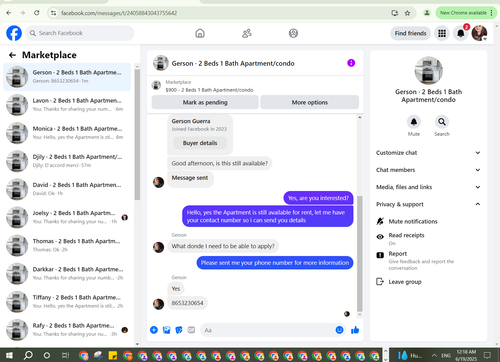Open Djily conversation in Marketplace list
500x362 pixels.
pyautogui.click(x=67, y=161)
